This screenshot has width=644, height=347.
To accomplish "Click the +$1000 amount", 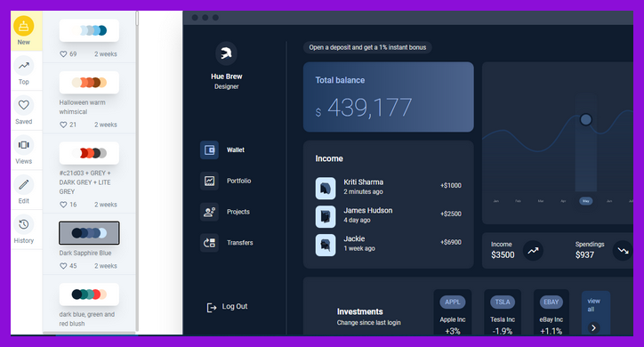I will point(451,186).
